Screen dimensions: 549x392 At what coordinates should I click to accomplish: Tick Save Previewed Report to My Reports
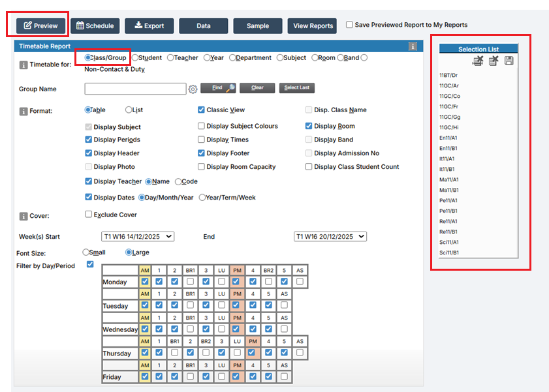tap(349, 25)
